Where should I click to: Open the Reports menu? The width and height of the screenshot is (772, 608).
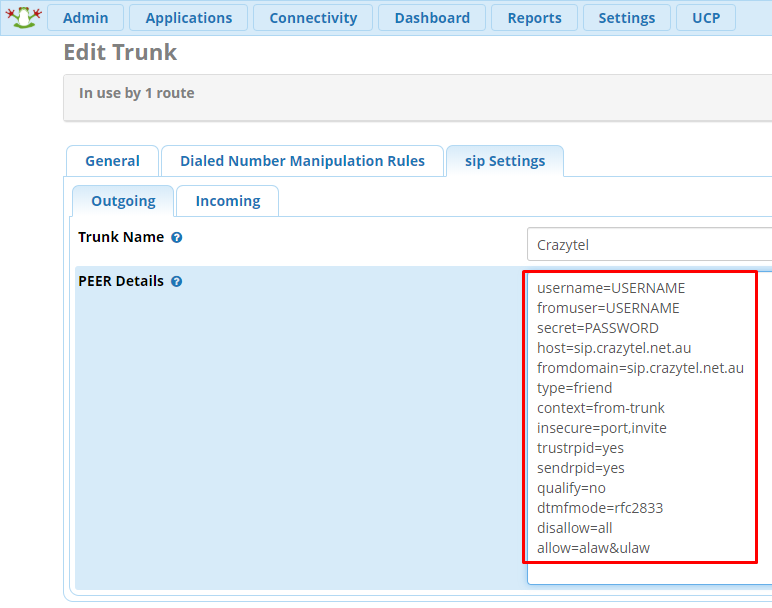pyautogui.click(x=534, y=18)
